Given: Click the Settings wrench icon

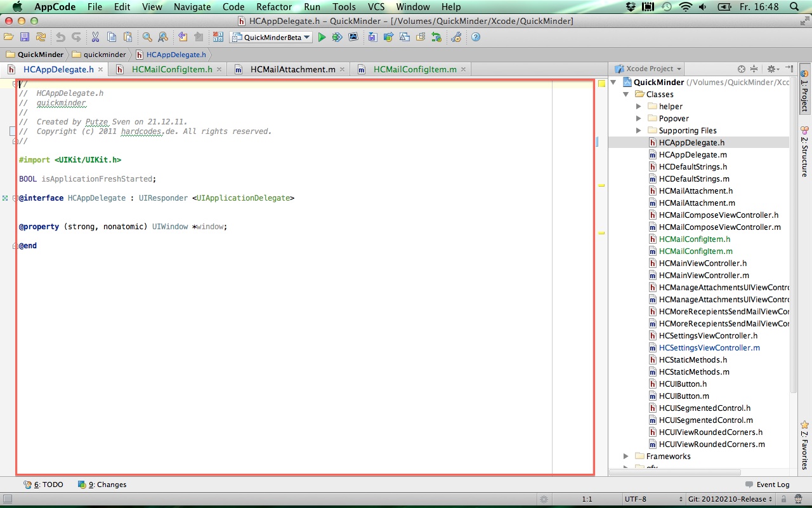Looking at the screenshot, I should pos(455,37).
